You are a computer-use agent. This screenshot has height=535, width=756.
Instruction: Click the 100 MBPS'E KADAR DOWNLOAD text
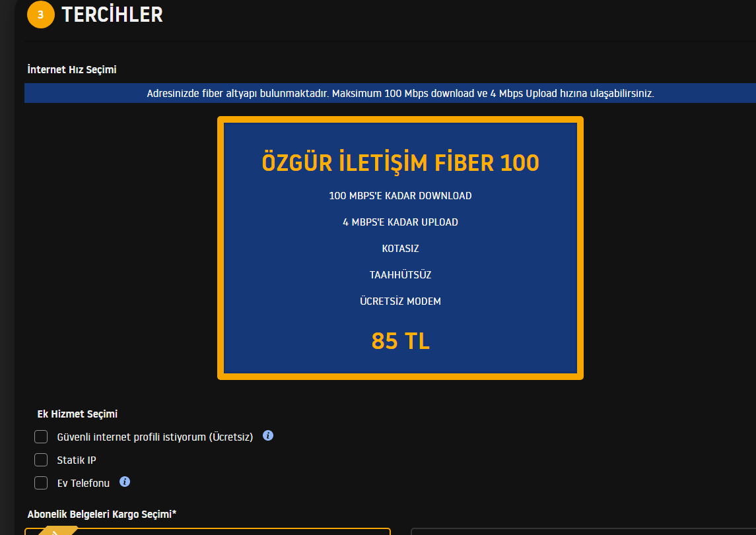400,195
